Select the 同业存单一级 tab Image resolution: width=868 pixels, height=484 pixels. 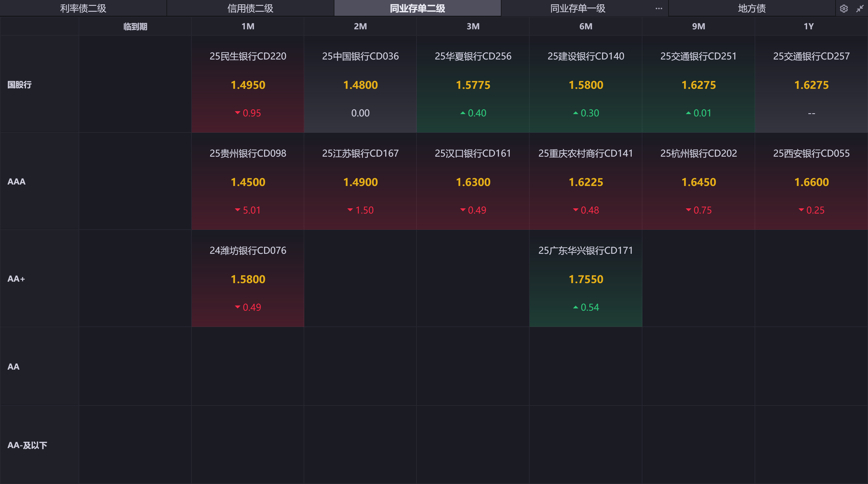tap(578, 8)
